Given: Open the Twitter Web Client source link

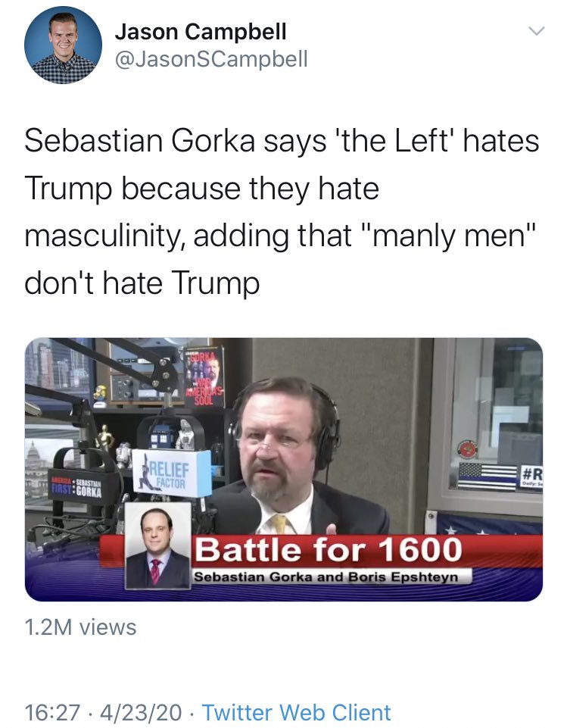Looking at the screenshot, I should (297, 712).
